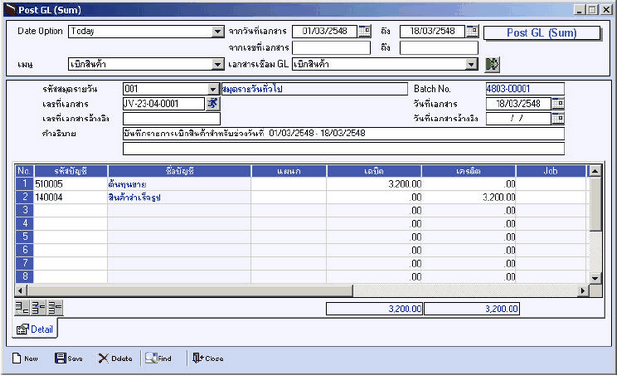
Task: Select row number 2 header
Action: [25, 197]
